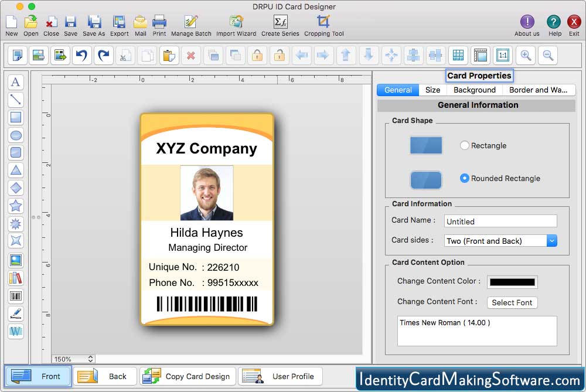
Task: Open the 150% zoom level selector
Action: (x=73, y=359)
